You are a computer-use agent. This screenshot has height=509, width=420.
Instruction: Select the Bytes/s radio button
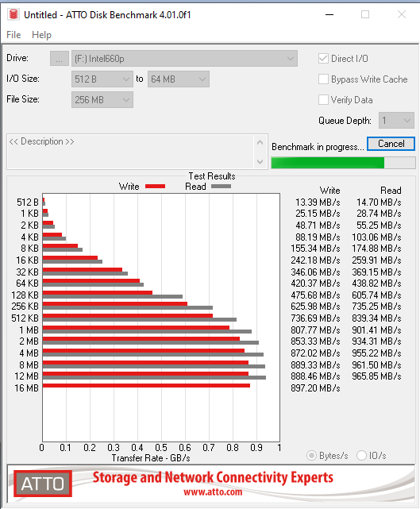311,456
